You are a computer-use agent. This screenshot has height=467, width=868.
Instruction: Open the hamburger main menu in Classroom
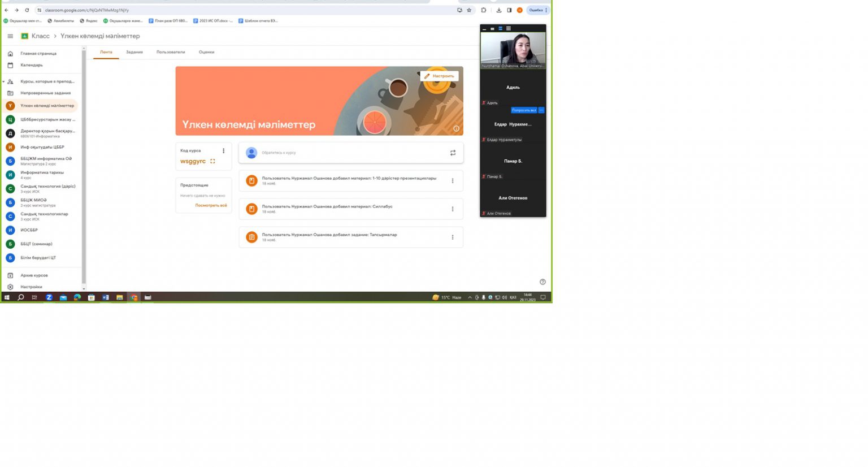pyautogui.click(x=10, y=36)
